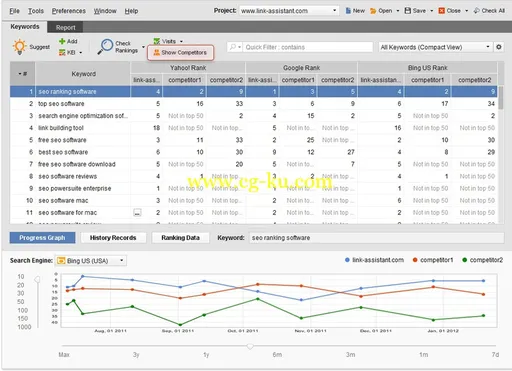
Task: Toggle link-assistant.com blue legend marker
Action: pyautogui.click(x=347, y=260)
